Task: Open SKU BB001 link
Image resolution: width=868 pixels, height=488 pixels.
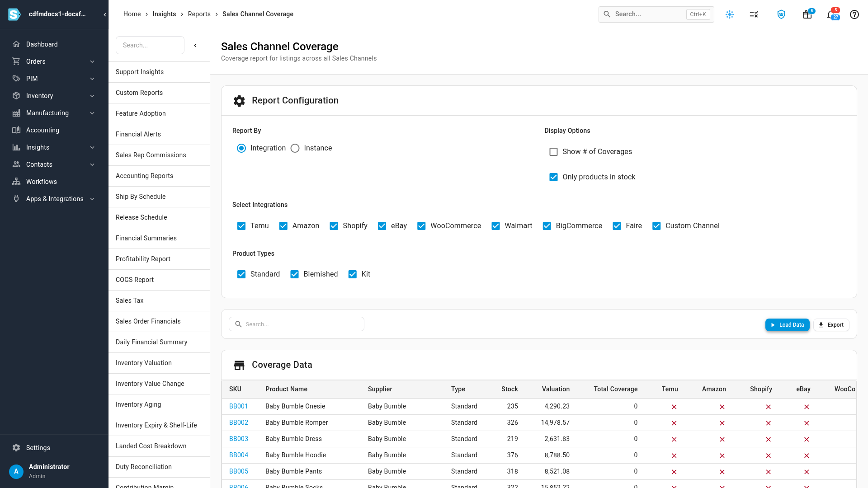Action: [x=238, y=406]
